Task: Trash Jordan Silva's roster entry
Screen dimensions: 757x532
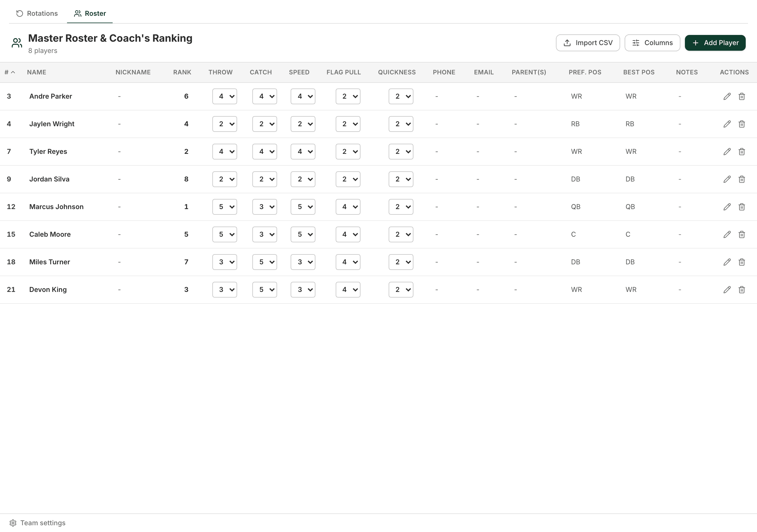Action: point(742,179)
